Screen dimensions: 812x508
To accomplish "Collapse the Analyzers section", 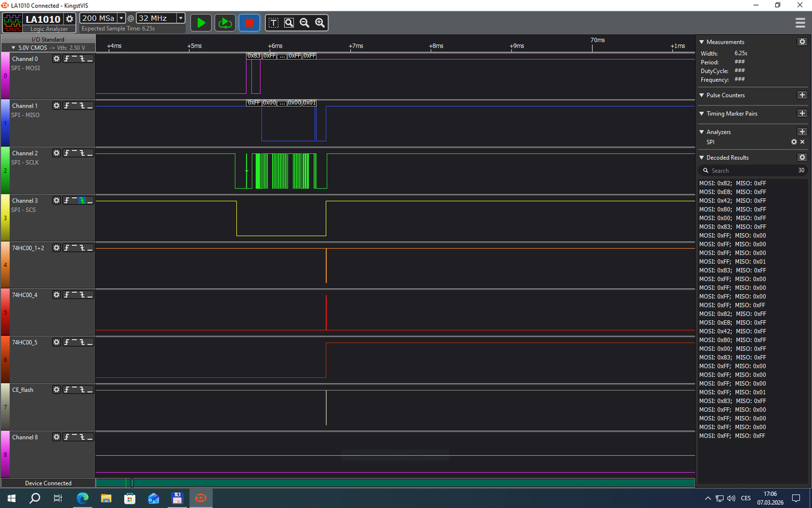I will coord(702,132).
